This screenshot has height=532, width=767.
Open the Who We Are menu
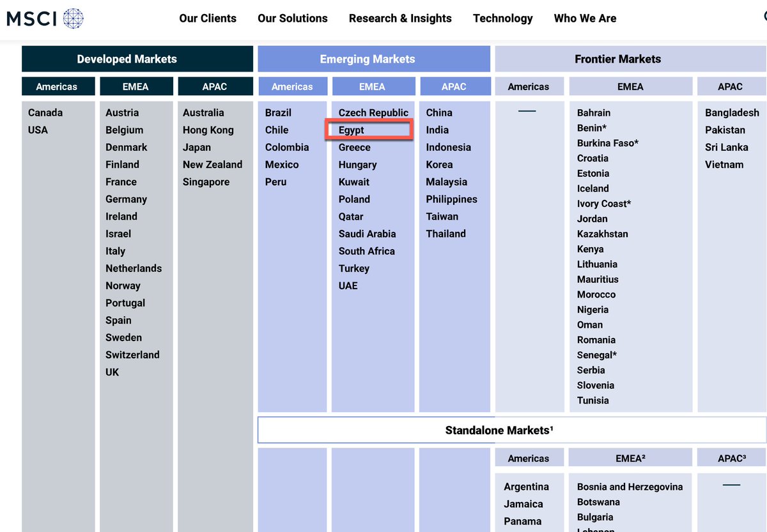click(x=585, y=19)
